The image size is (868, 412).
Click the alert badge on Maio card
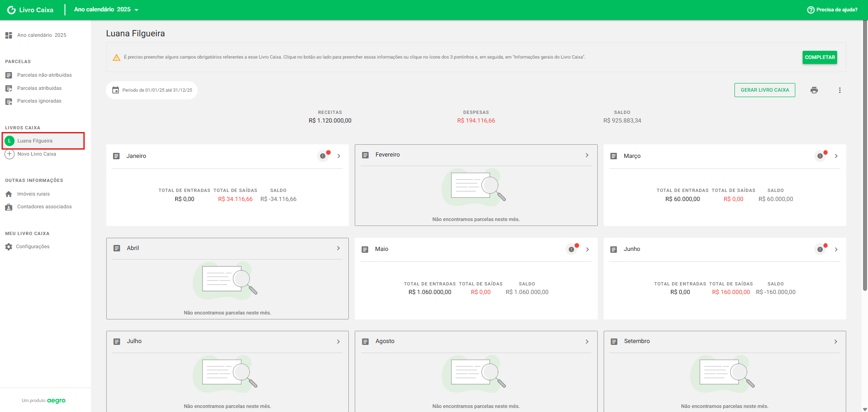[571, 249]
